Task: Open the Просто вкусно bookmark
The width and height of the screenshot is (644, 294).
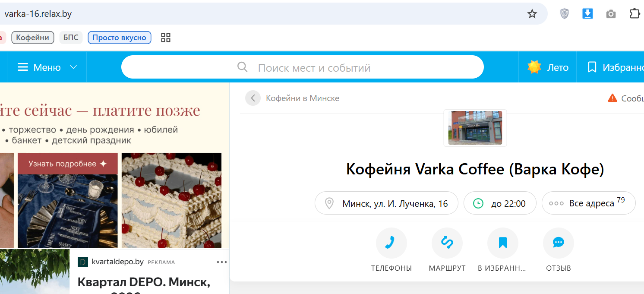Action: tap(120, 38)
